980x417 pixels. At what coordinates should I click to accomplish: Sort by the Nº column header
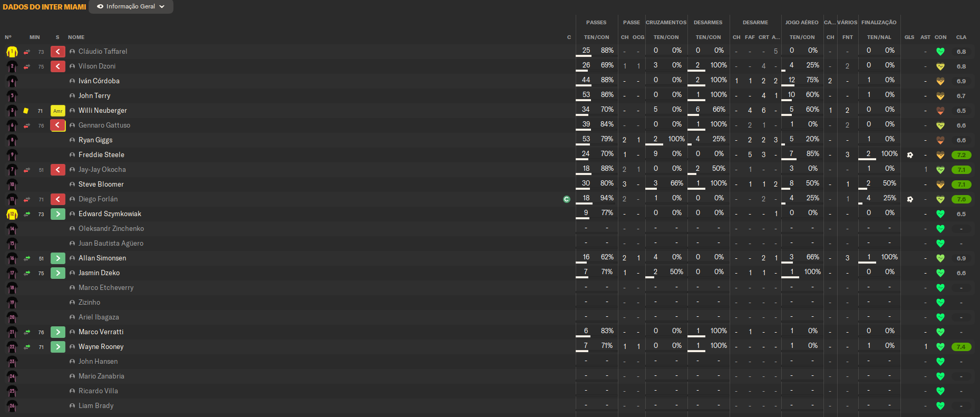pyautogui.click(x=8, y=37)
